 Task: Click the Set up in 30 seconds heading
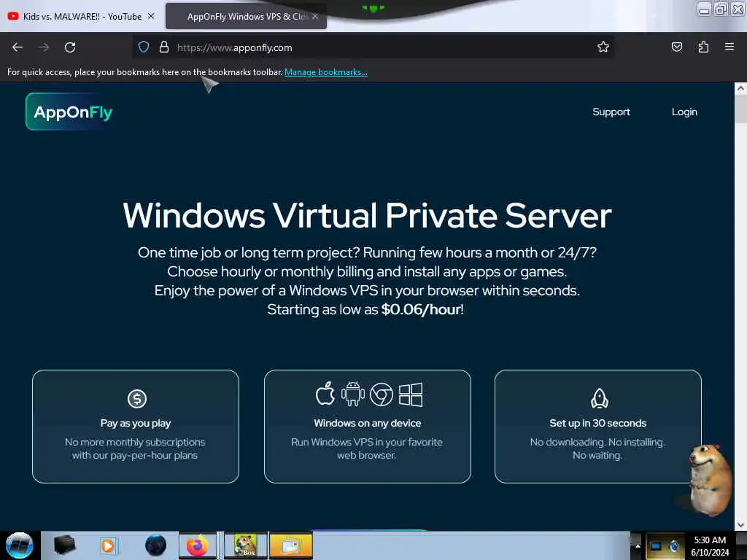(x=598, y=423)
